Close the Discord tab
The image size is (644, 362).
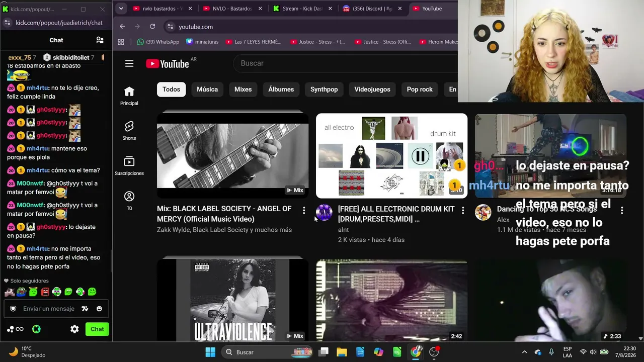399,9
